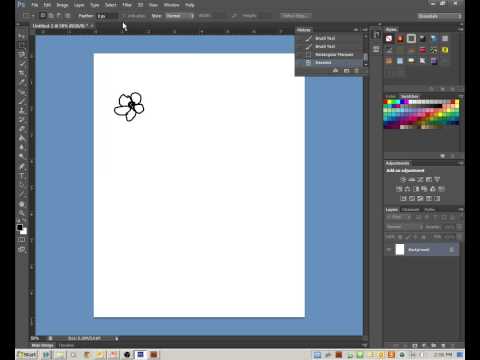
Task: Open the Layers panel options menu
Action: pyautogui.click(x=461, y=210)
